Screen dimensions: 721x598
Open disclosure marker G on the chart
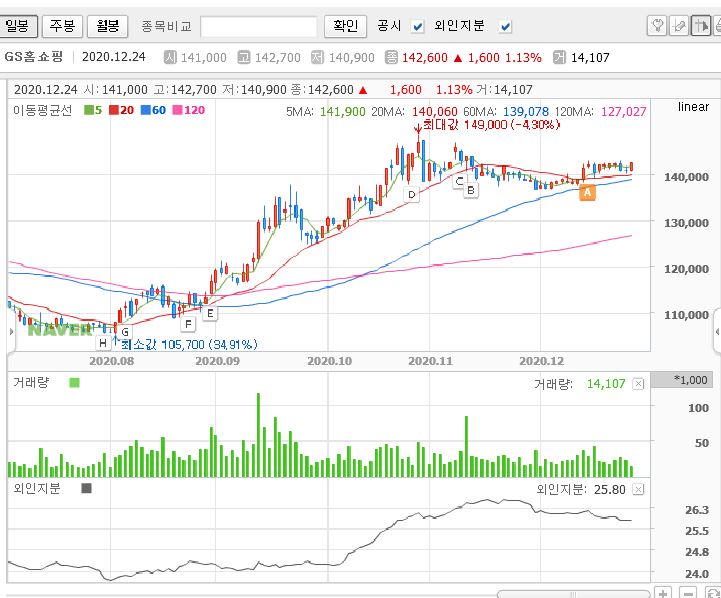125,332
